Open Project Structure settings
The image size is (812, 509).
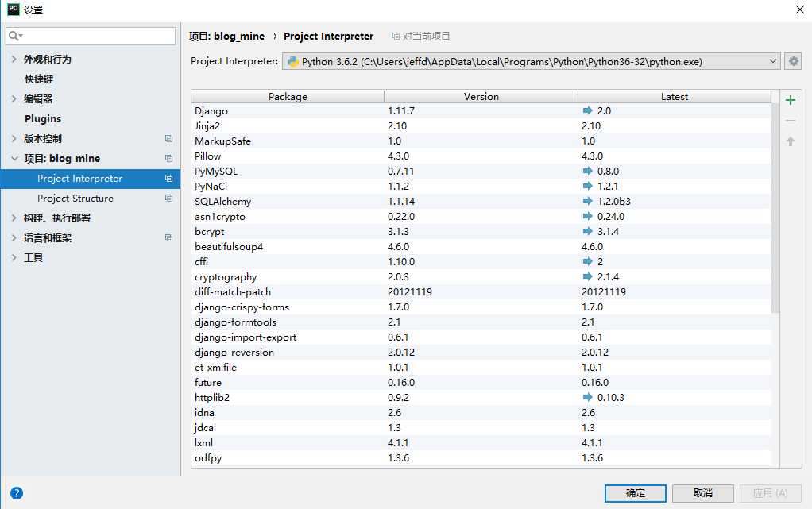(x=75, y=199)
